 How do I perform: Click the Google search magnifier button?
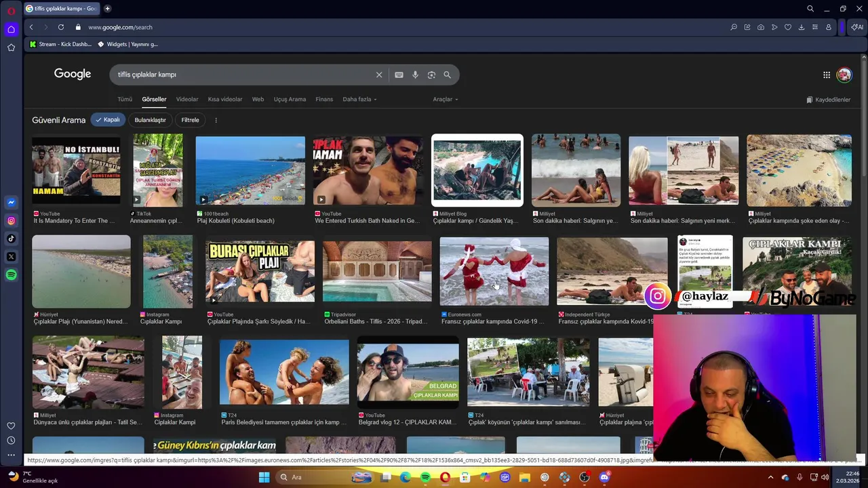(447, 75)
